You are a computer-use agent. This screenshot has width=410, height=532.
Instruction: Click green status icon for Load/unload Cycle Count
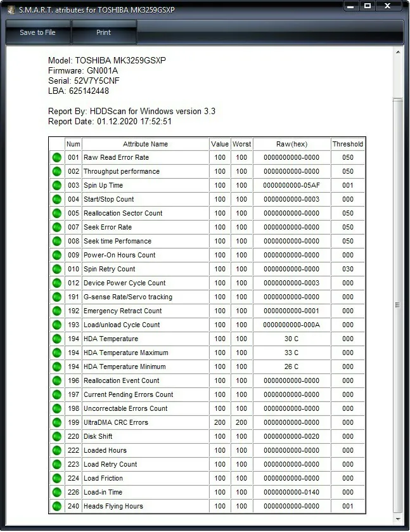point(57,325)
